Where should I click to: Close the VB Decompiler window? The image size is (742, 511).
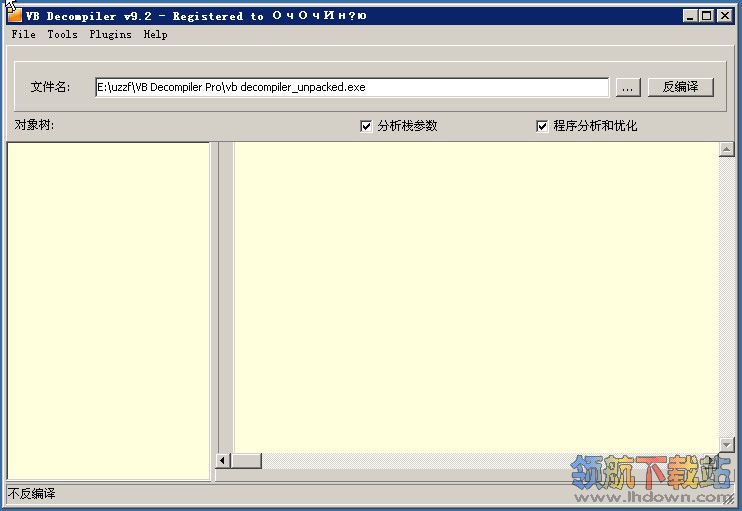pyautogui.click(x=724, y=16)
